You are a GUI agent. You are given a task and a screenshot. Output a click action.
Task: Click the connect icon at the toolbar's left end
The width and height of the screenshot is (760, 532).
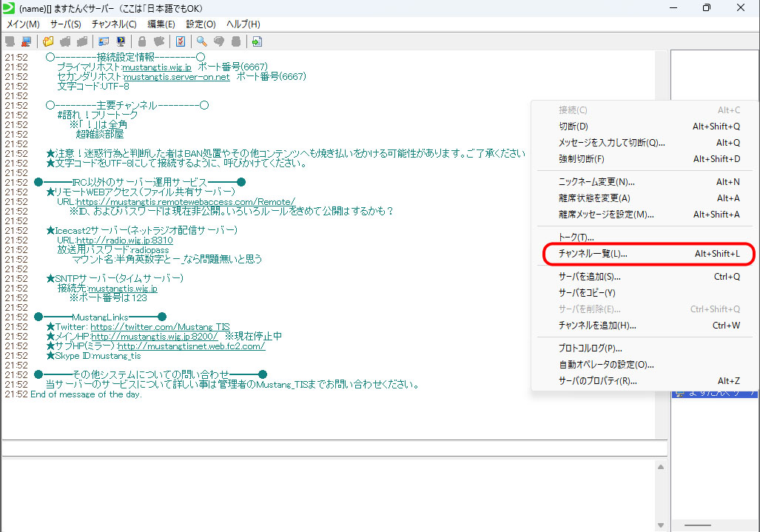click(x=9, y=41)
